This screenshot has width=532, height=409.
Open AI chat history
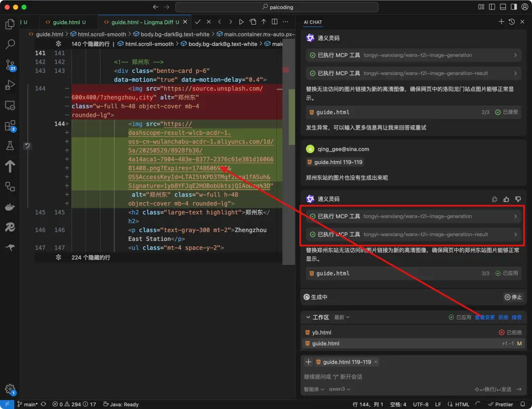[512, 22]
